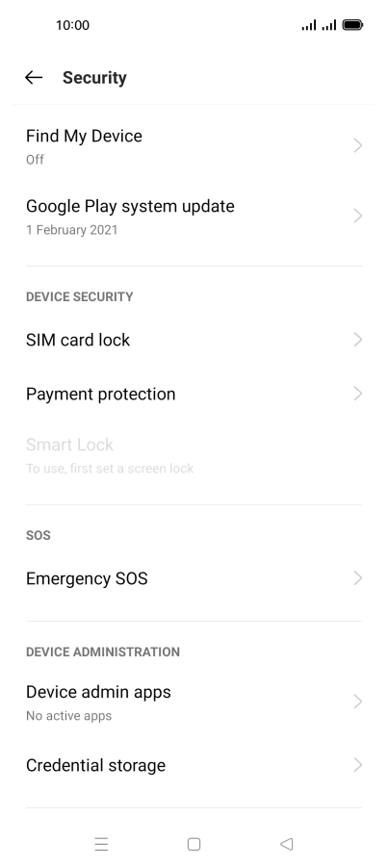Open the Find My Device setting
388x868 pixels.
194,146
